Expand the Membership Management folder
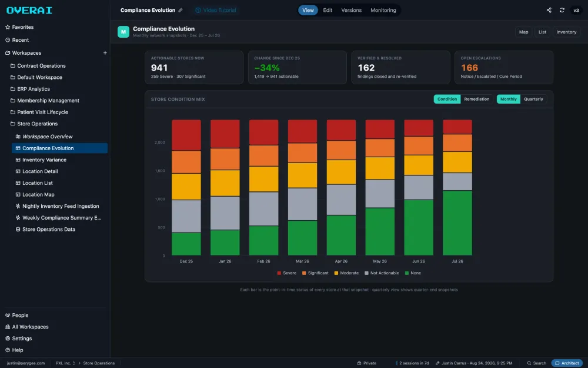 pos(45,101)
